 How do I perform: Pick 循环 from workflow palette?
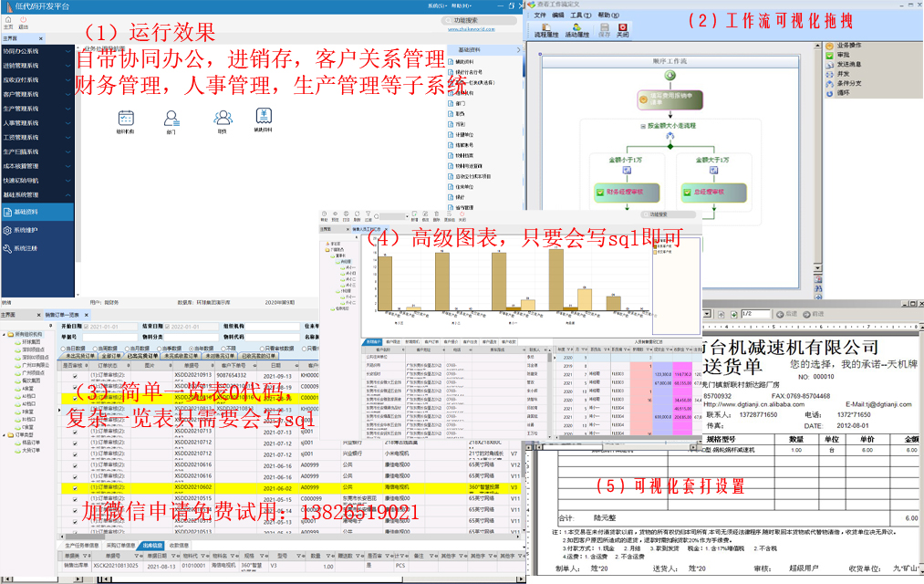pos(838,92)
